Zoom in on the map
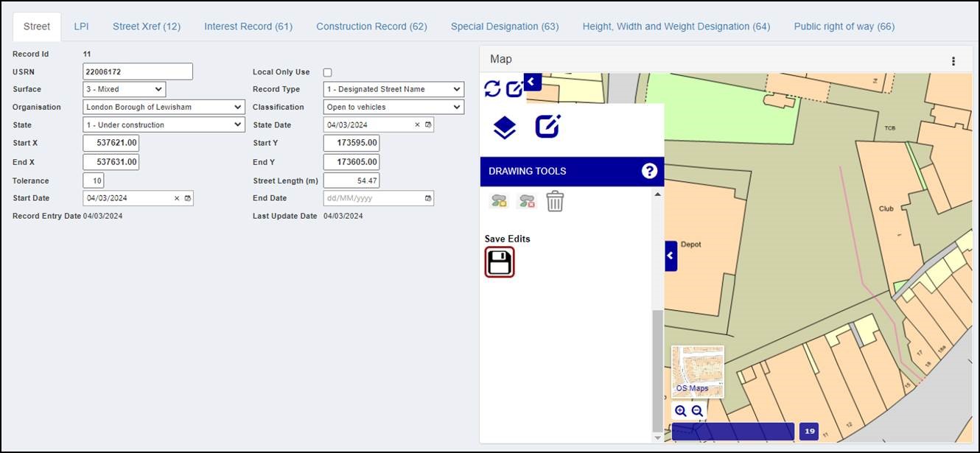 [x=681, y=411]
